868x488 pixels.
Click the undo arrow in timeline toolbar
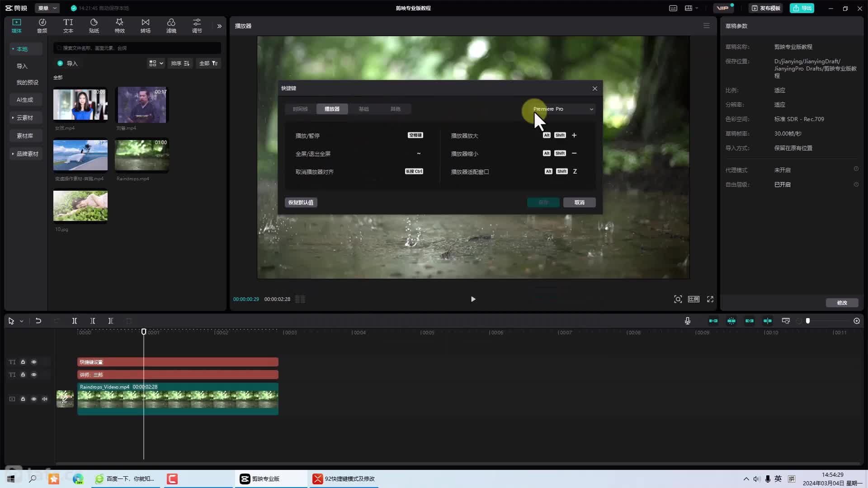pyautogui.click(x=38, y=321)
